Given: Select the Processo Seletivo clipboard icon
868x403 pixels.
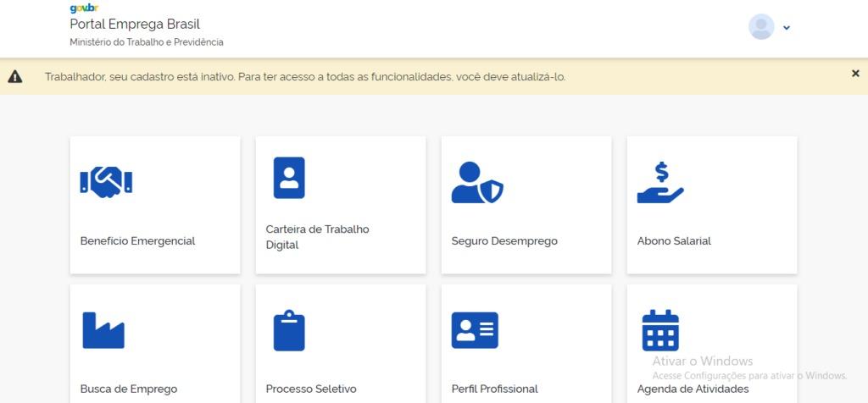Looking at the screenshot, I should tap(288, 330).
